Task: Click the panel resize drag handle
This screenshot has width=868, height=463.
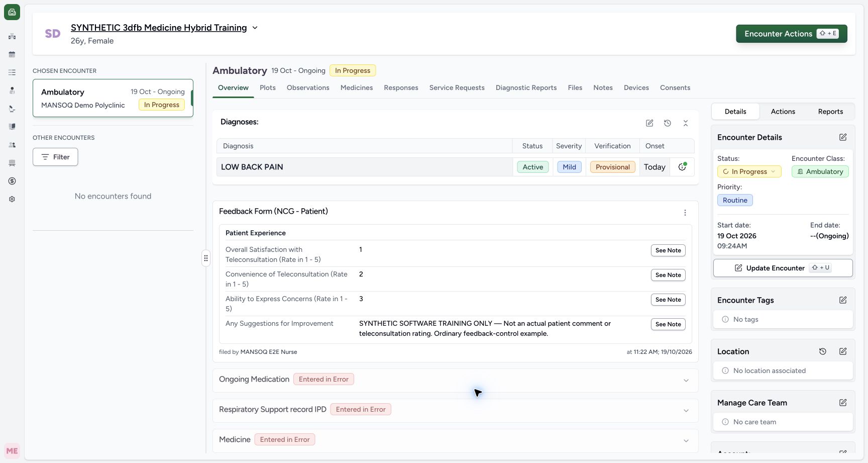Action: (x=206, y=258)
